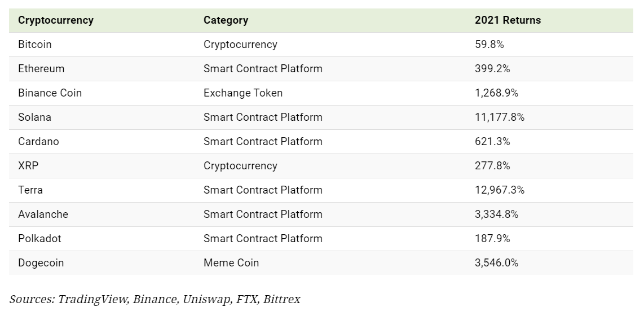Viewport: 644px width, 311px height.
Task: Select the Polkadot cell
Action: (39, 239)
